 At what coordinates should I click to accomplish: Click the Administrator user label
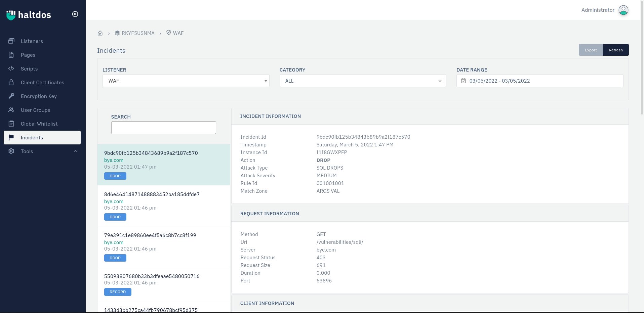[x=598, y=10]
